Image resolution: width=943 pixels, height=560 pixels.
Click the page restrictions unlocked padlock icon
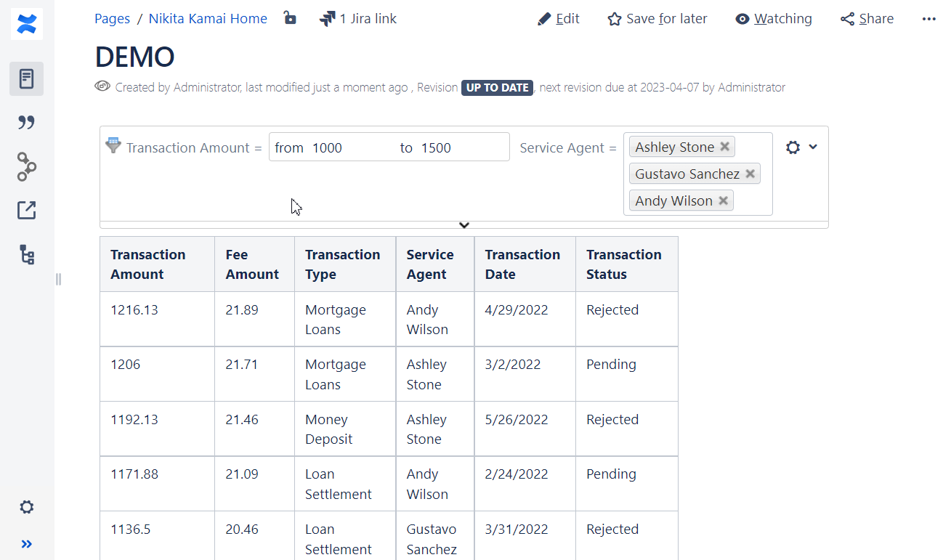point(290,18)
